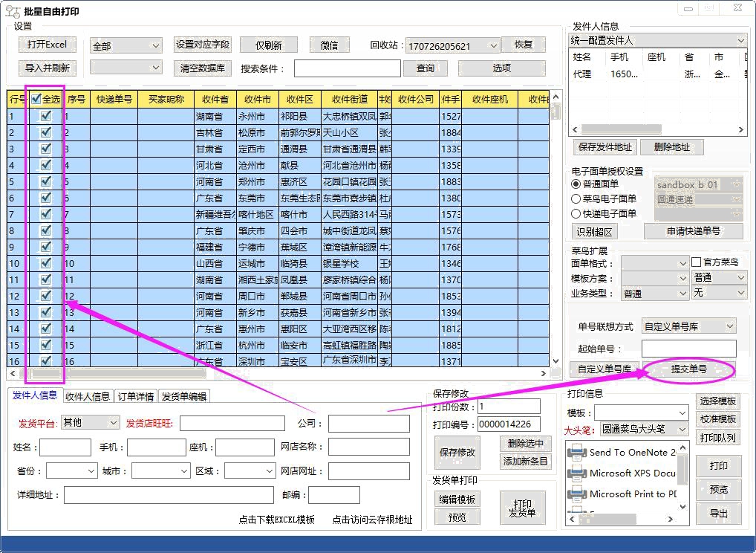This screenshot has height=553, width=756.
Task: Expand the 大头笔 template dropdown
Action: 681,429
